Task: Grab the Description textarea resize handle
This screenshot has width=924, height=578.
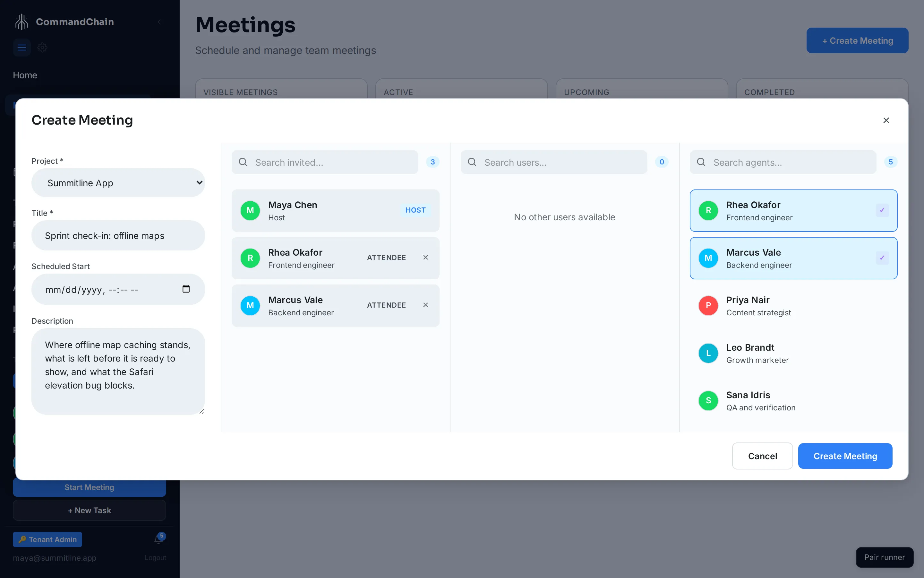Action: pos(201,411)
